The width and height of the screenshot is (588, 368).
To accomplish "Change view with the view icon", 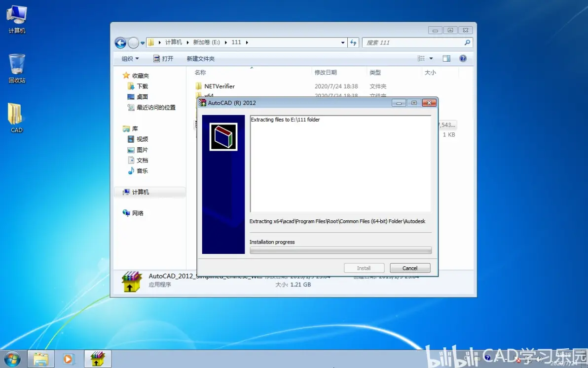I will click(x=421, y=58).
